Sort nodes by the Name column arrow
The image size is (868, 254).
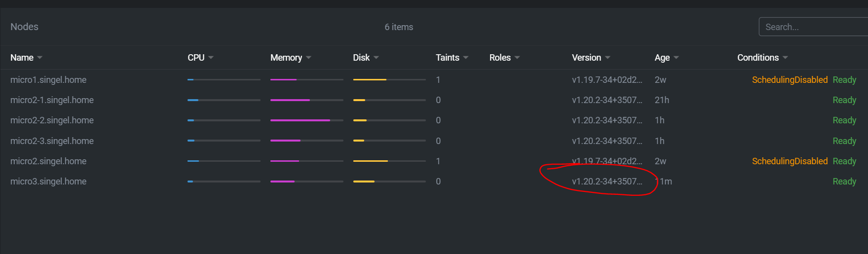click(x=40, y=58)
